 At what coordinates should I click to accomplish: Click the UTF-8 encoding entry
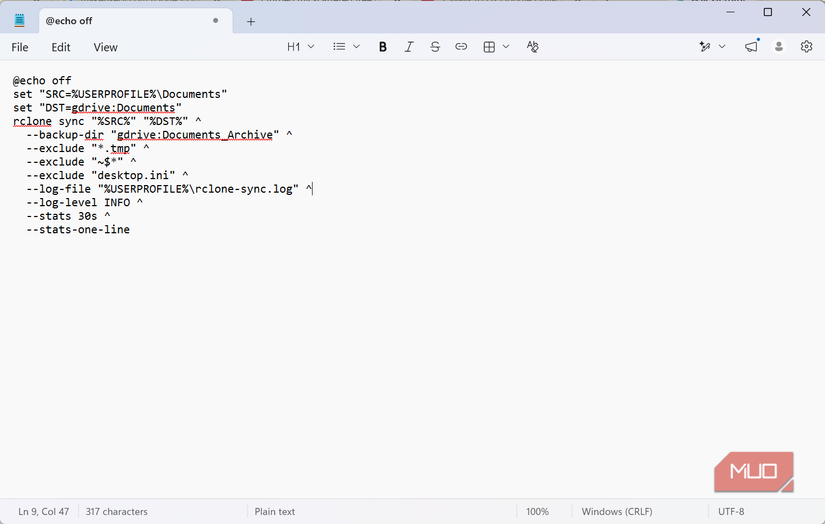coord(731,511)
